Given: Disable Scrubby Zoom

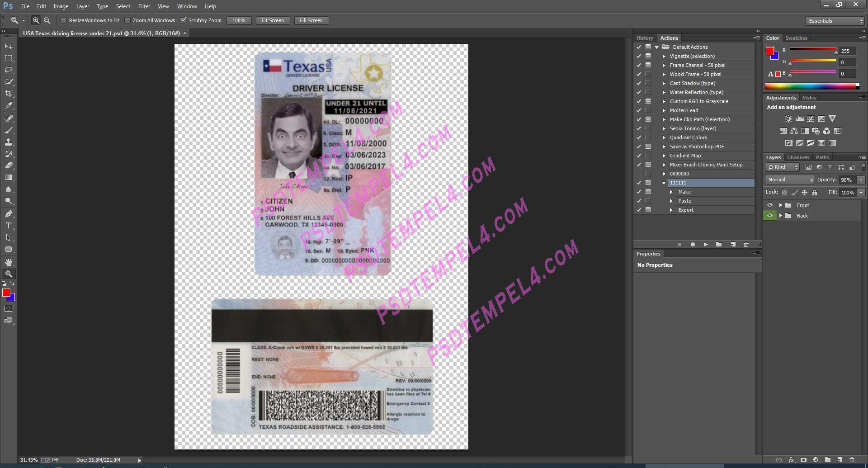Looking at the screenshot, I should (x=184, y=20).
